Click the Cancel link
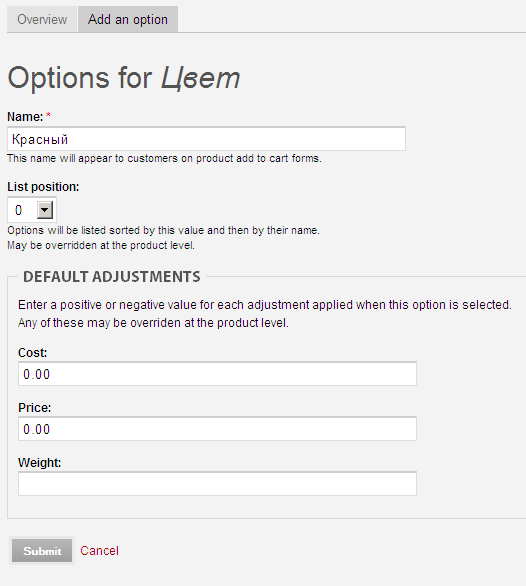Viewport: 526px width, 586px height. 99,550
